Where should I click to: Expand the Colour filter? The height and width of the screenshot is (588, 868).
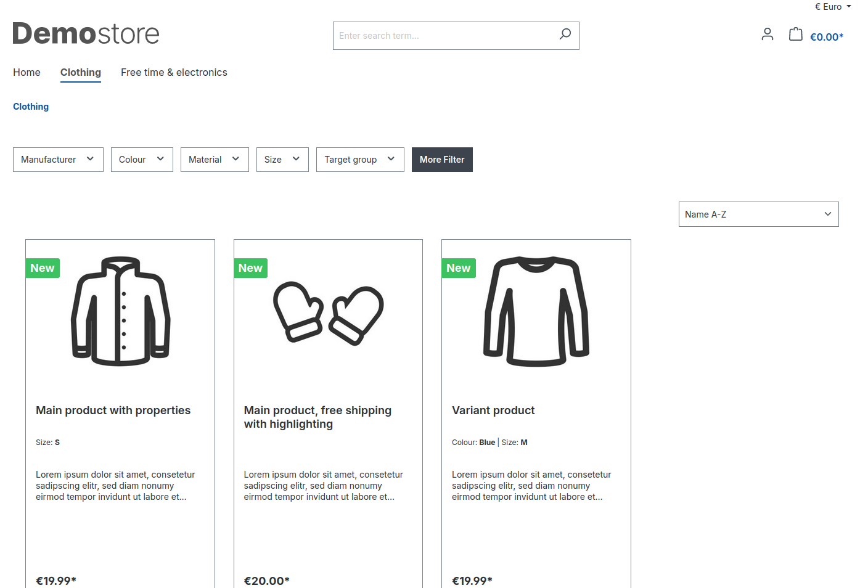142,160
